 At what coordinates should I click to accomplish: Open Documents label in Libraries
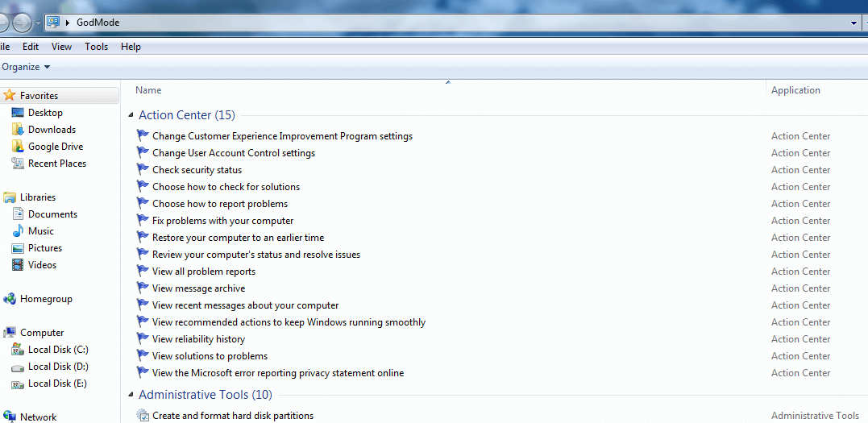click(x=52, y=214)
